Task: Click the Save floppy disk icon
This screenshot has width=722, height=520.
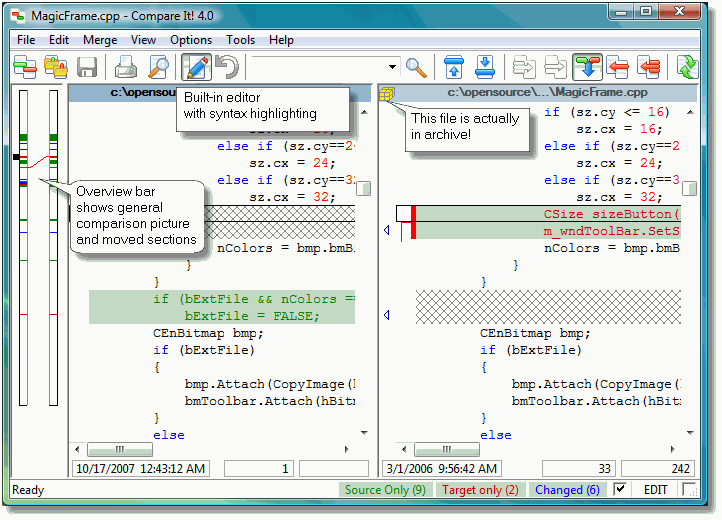Action: 87,67
